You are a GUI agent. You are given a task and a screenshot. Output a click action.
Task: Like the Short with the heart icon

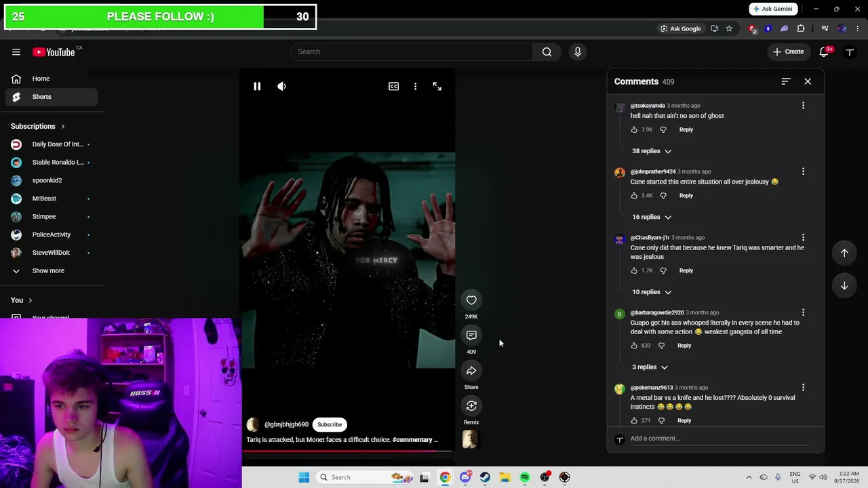tap(471, 300)
